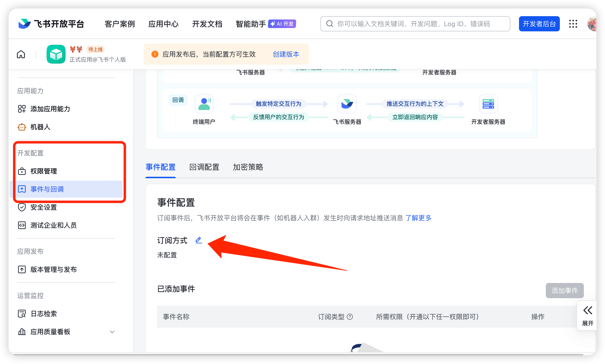Click the 测试企业和人员 icon
The height and width of the screenshot is (364, 605).
(x=22, y=225)
